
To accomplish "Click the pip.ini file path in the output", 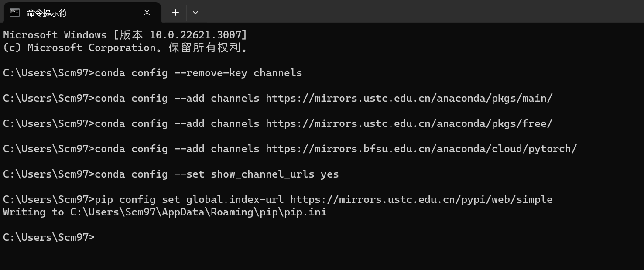I will [x=198, y=212].
